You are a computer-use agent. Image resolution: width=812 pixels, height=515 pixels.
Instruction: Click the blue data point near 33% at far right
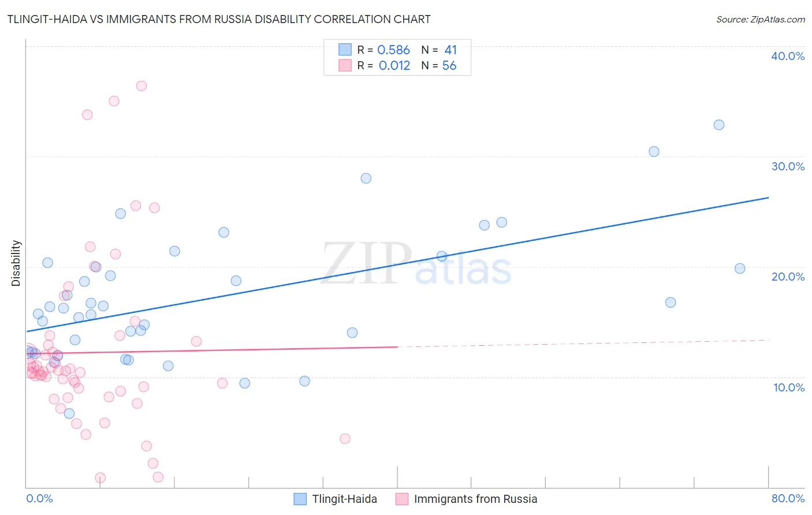coord(719,125)
